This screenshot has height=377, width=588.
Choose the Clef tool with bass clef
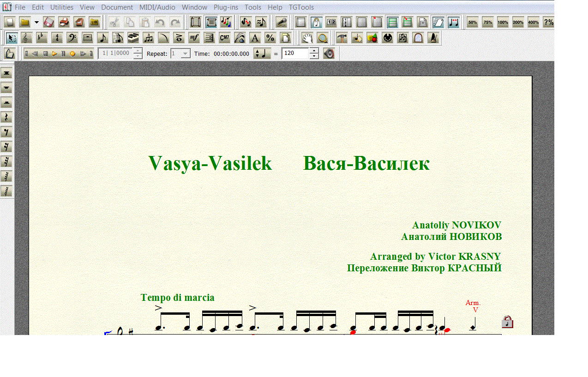pos(72,38)
